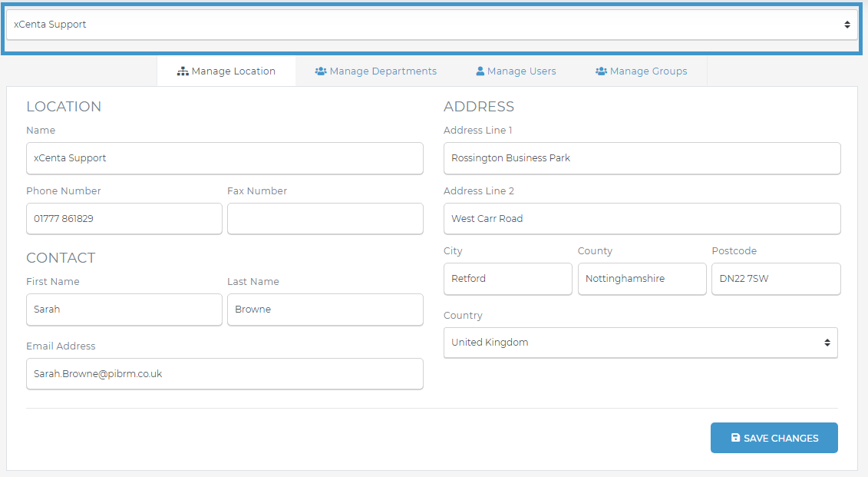
Task: Click the Address Line 2 label
Action: [479, 190]
